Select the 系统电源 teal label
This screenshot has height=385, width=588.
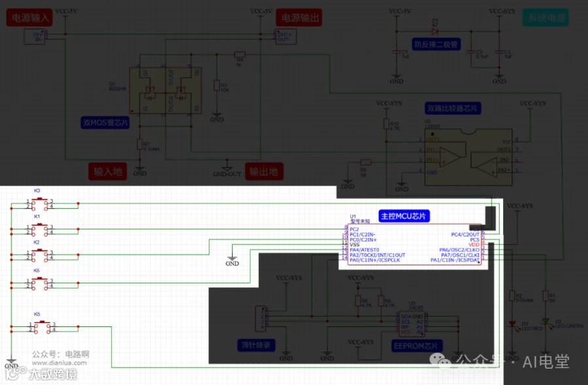546,18
